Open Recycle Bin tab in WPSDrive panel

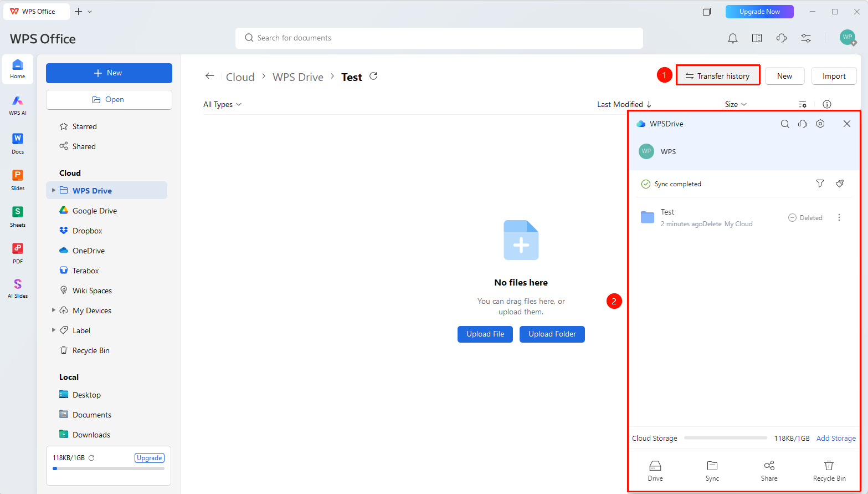pyautogui.click(x=829, y=470)
